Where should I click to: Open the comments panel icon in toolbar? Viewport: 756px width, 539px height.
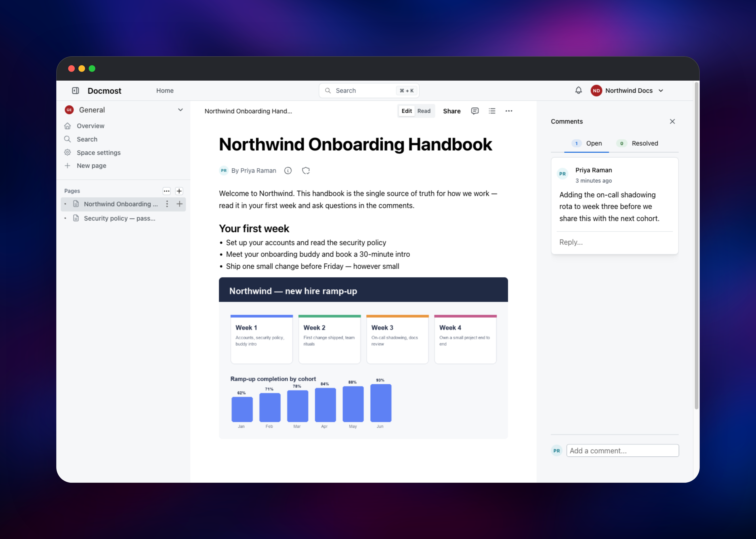[x=475, y=111]
